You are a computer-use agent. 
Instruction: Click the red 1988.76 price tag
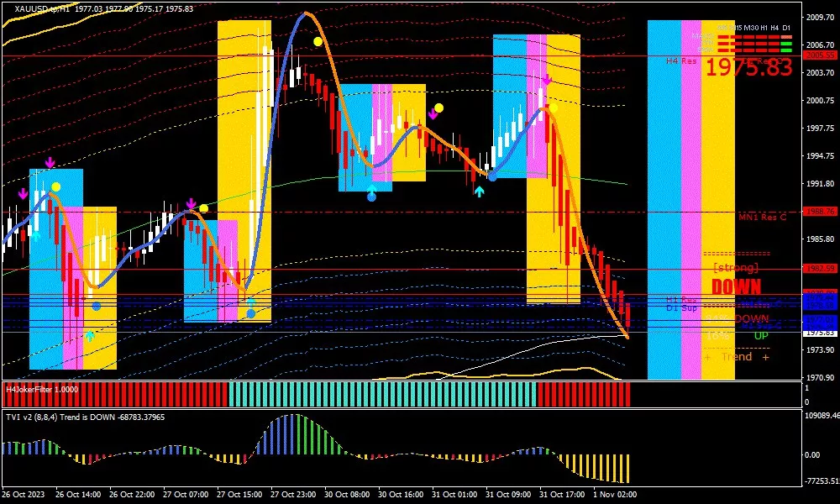(x=820, y=212)
